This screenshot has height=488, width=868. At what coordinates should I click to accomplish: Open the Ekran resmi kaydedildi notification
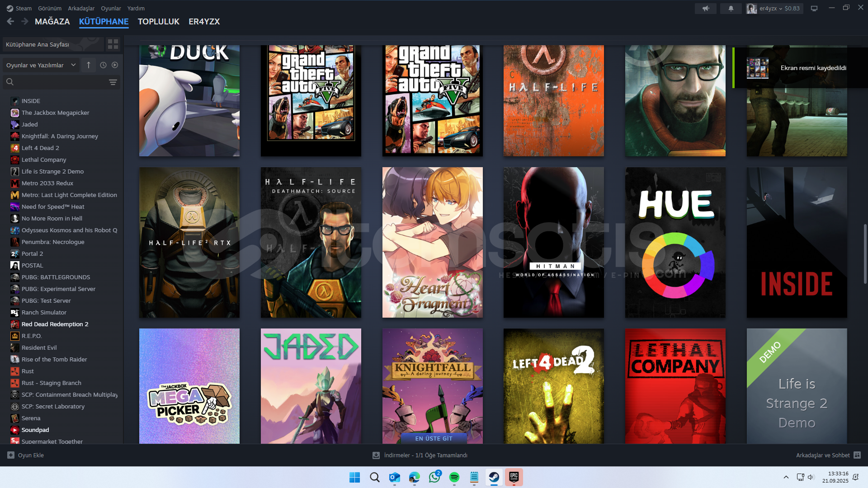point(800,68)
